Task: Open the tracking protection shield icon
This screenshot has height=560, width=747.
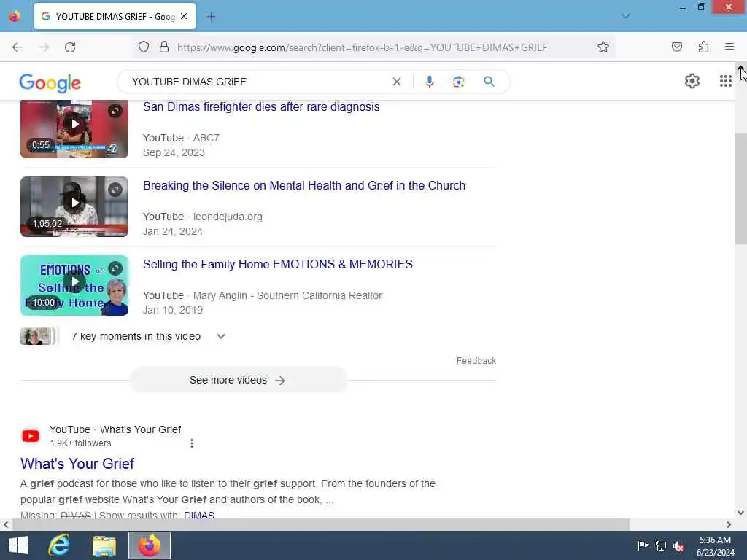Action: [144, 47]
